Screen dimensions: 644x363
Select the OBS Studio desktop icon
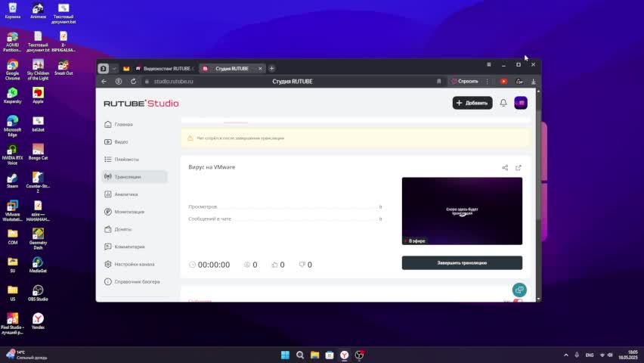(38, 293)
